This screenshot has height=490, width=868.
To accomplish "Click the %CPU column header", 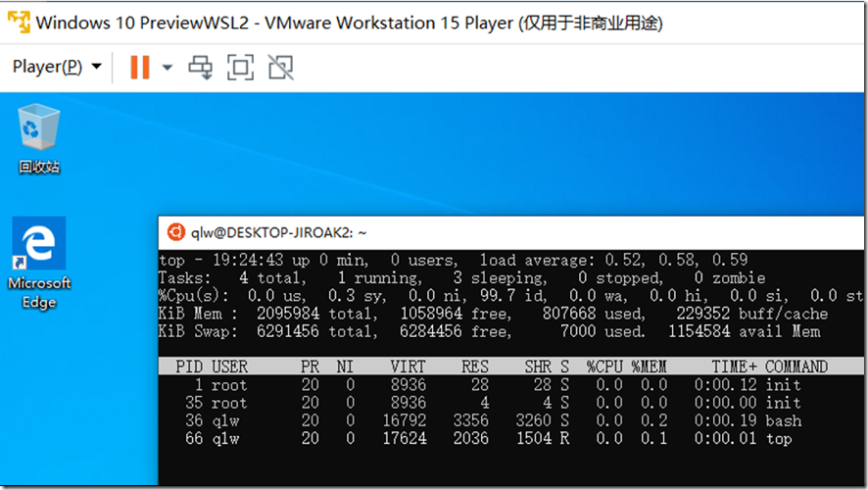I will (605, 367).
